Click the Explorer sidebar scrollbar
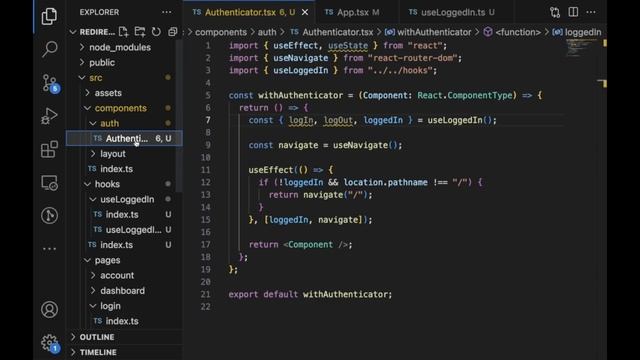640x360 pixels. click(179, 116)
